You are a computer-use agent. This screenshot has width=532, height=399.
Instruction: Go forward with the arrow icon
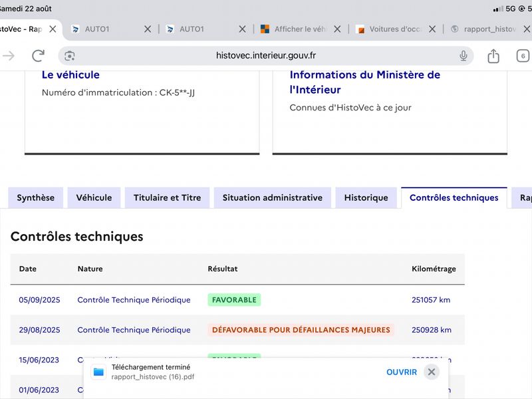click(x=9, y=56)
